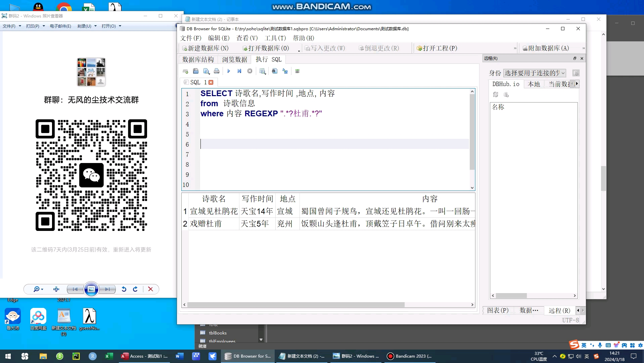Go to next photo in Photo Viewer
Image resolution: width=644 pixels, height=363 pixels.
(x=107, y=289)
